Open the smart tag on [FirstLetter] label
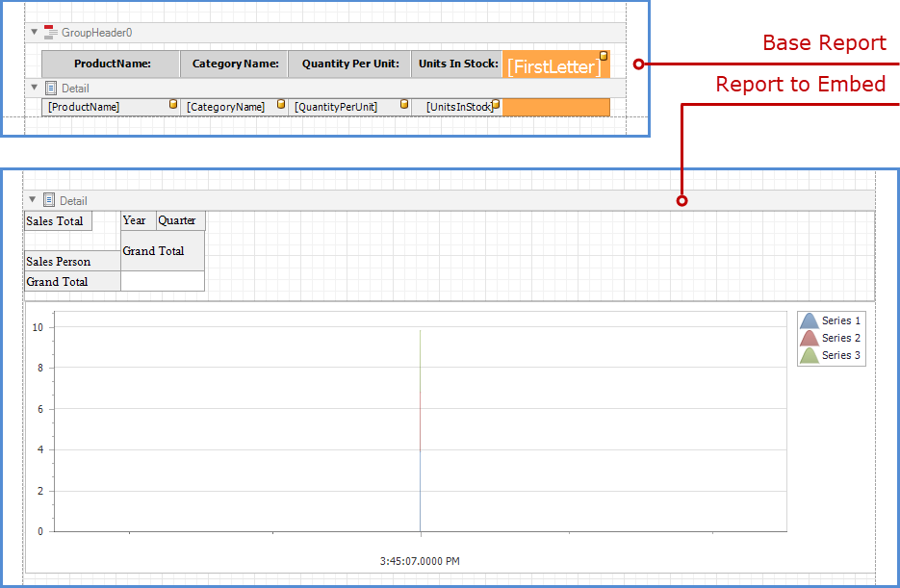Screen dimensions: 900x588 tap(604, 56)
